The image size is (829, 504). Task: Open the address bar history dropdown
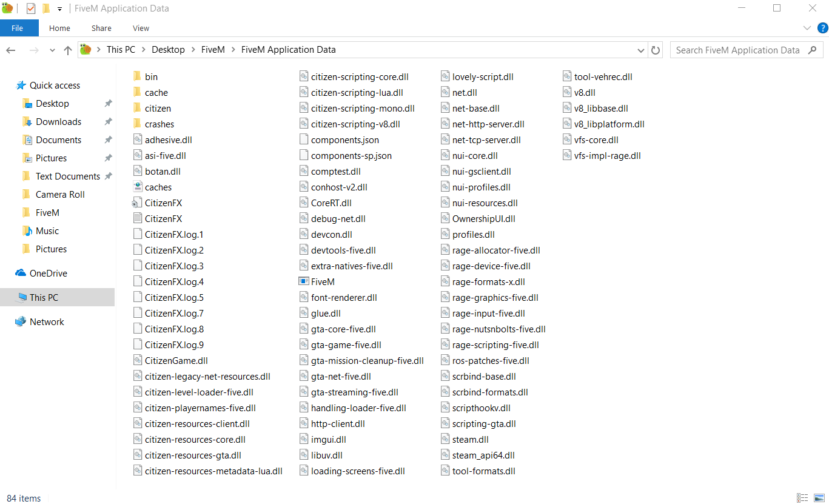642,50
